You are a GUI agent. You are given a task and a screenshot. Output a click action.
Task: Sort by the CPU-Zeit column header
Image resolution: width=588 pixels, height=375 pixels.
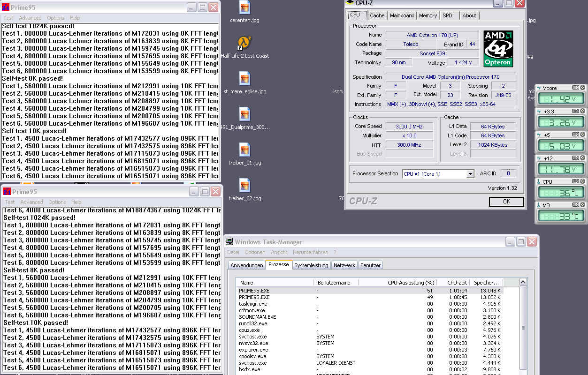[453, 283]
